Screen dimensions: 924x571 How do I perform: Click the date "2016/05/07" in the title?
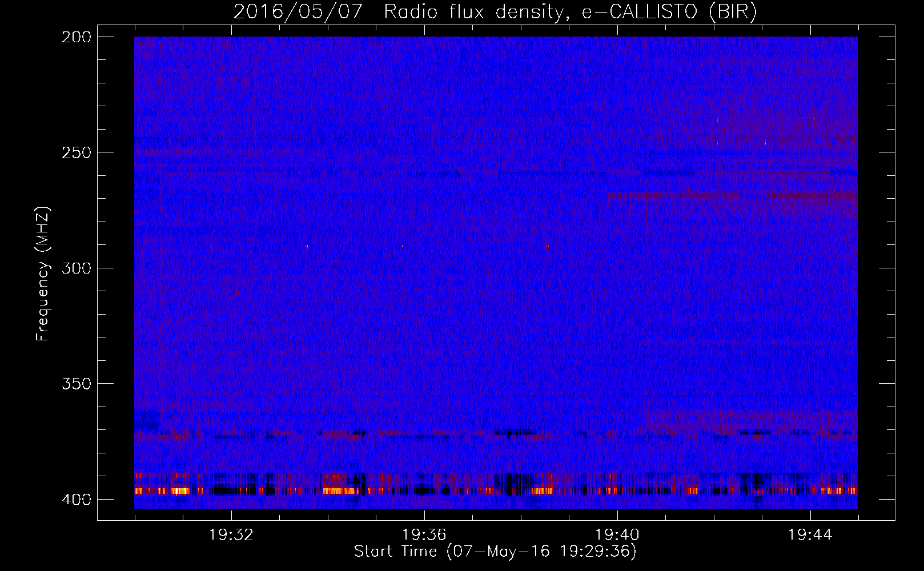(x=298, y=12)
